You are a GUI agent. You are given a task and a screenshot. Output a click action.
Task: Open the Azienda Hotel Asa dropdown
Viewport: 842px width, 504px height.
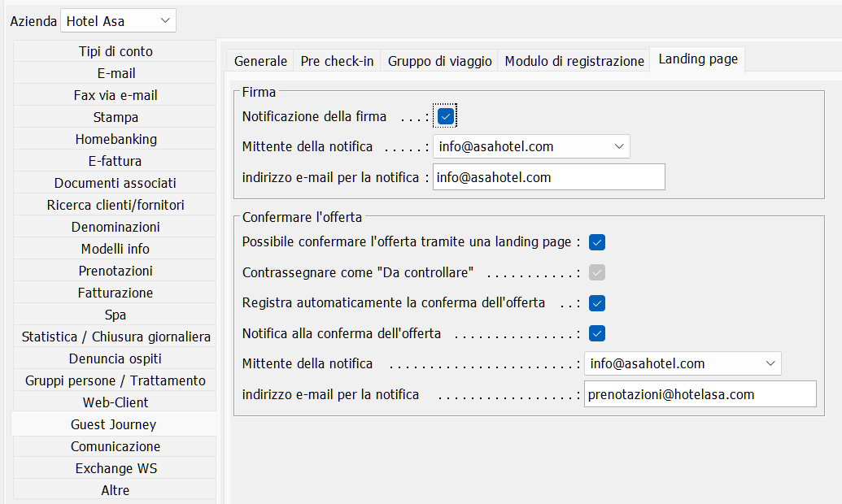click(x=118, y=21)
